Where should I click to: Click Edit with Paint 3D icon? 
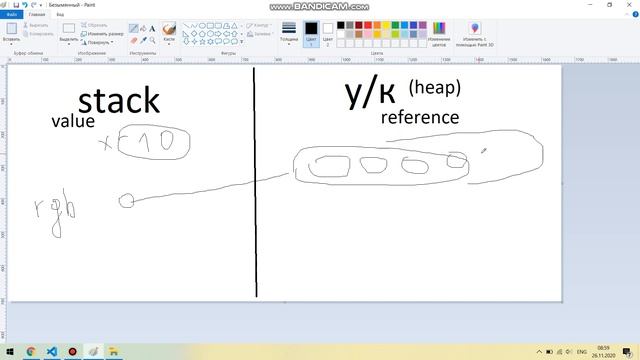[475, 28]
